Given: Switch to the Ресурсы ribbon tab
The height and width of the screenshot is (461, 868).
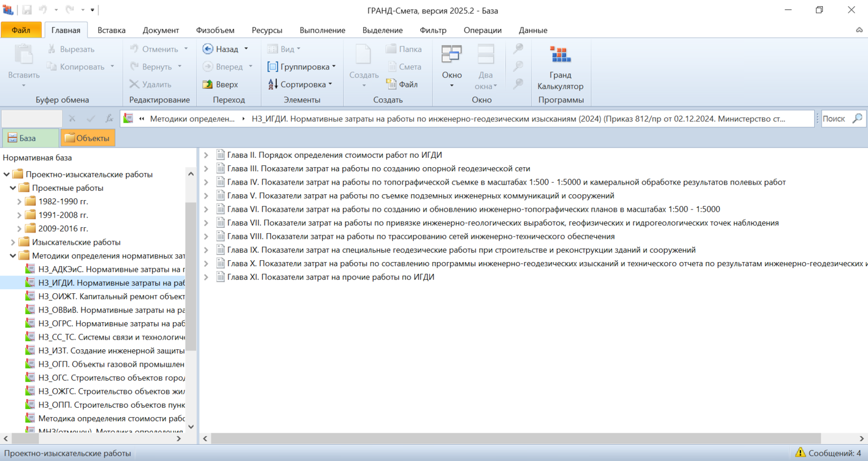Looking at the screenshot, I should [x=267, y=30].
